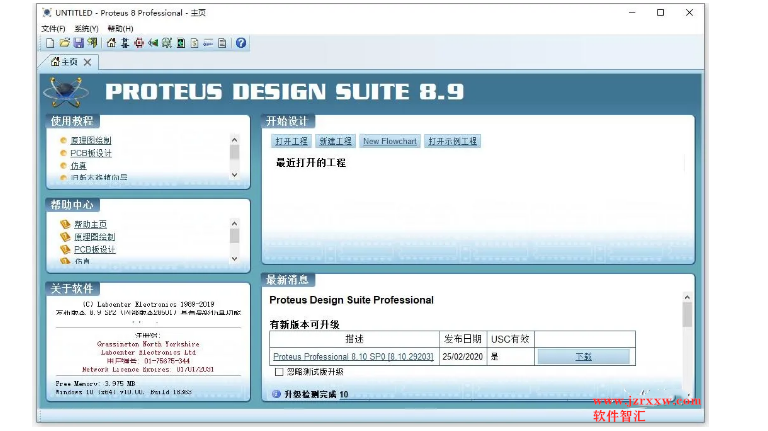
Task: Open Bill of Materials toolbar icon
Action: tap(194, 43)
